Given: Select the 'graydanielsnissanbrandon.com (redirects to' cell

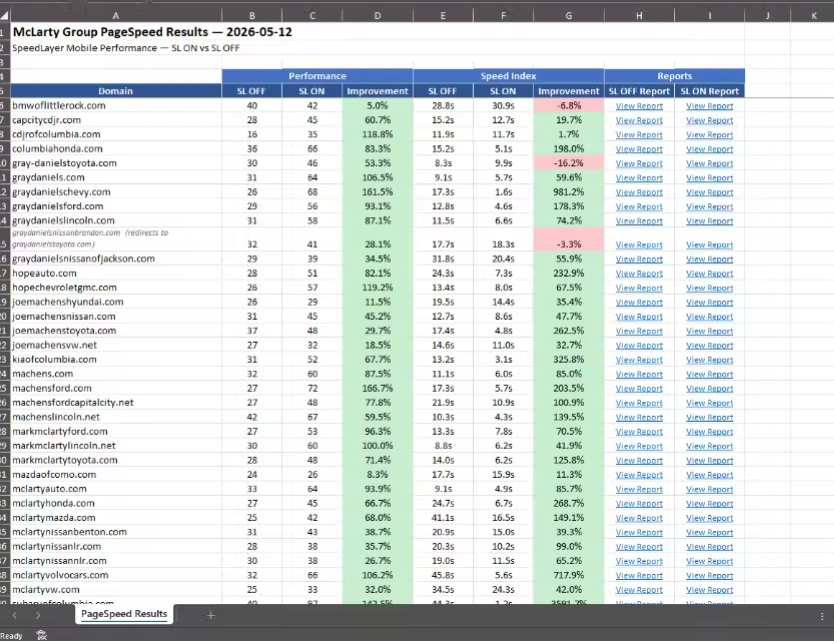Looking at the screenshot, I should point(115,239).
